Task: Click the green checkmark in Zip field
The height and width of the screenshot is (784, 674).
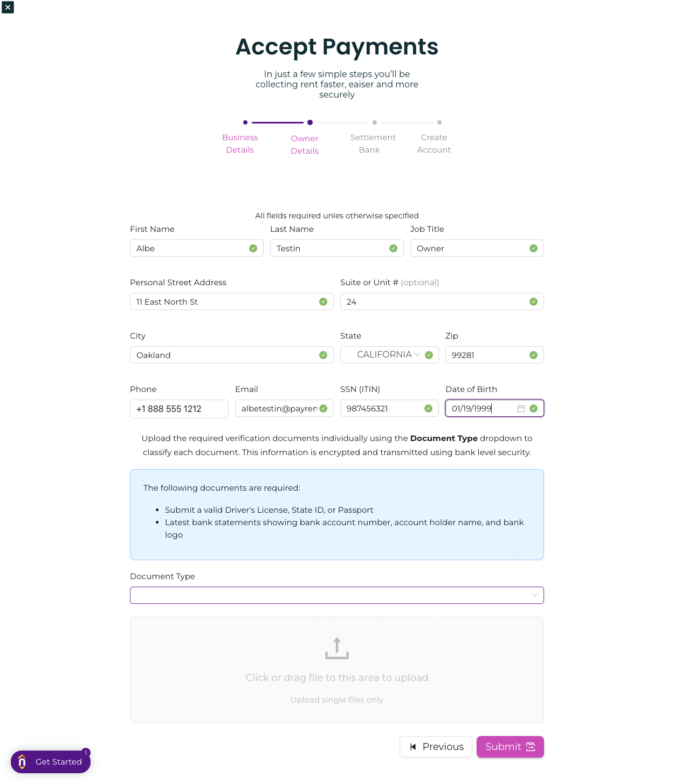Action: point(533,355)
